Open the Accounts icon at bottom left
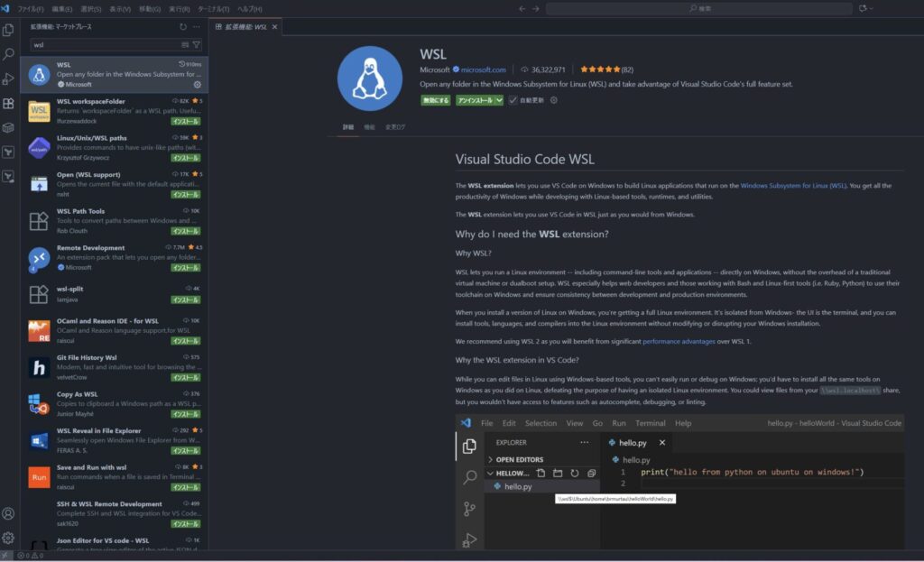924x562 pixels. click(8, 513)
